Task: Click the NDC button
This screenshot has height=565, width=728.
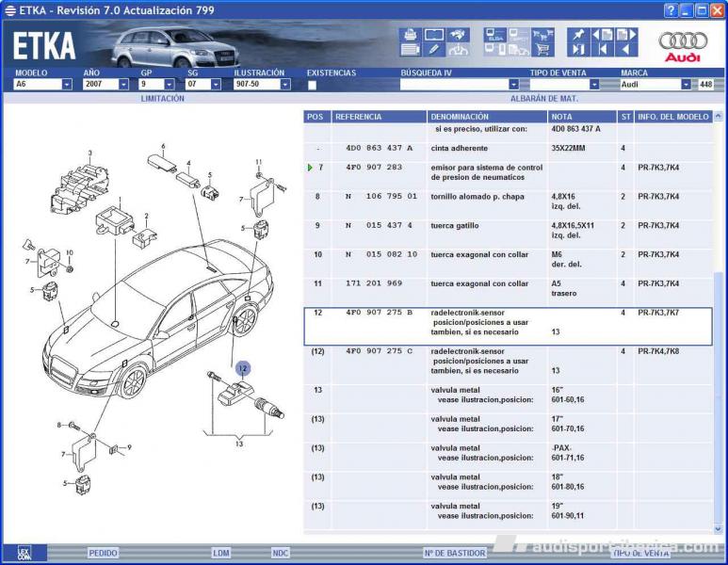Action: tap(281, 553)
